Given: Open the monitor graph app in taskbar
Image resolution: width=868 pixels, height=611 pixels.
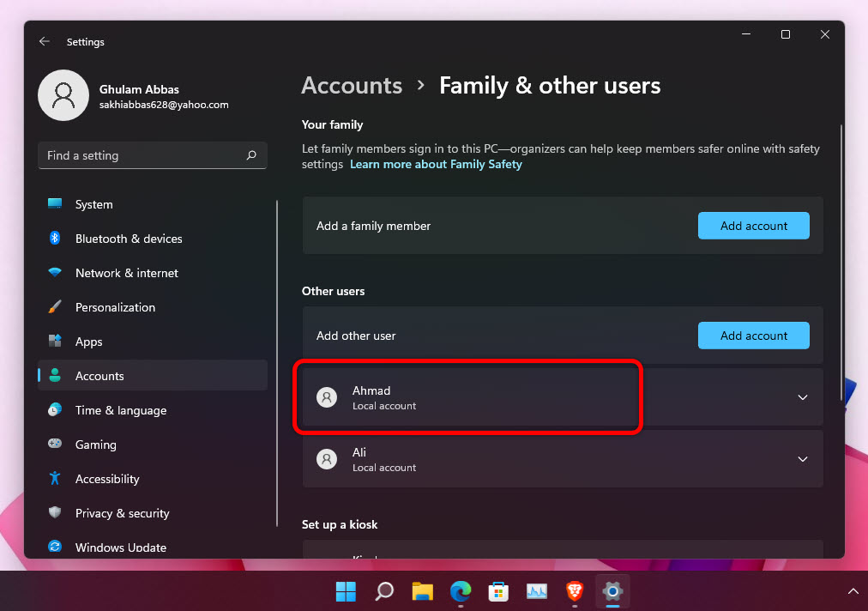Looking at the screenshot, I should [536, 591].
